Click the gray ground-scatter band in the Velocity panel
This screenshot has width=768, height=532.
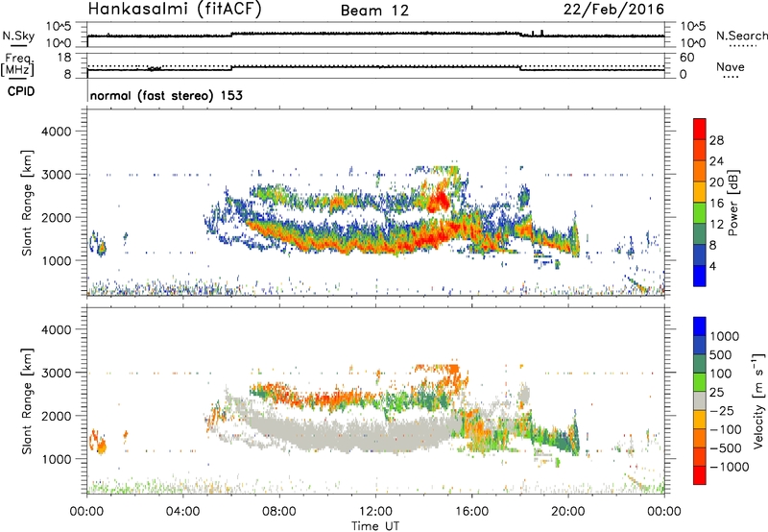(x=352, y=433)
